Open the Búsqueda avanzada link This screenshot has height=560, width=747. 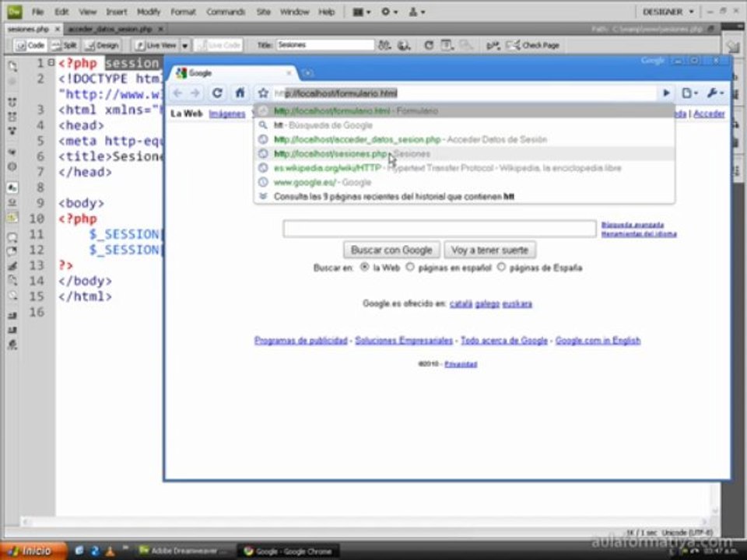632,225
